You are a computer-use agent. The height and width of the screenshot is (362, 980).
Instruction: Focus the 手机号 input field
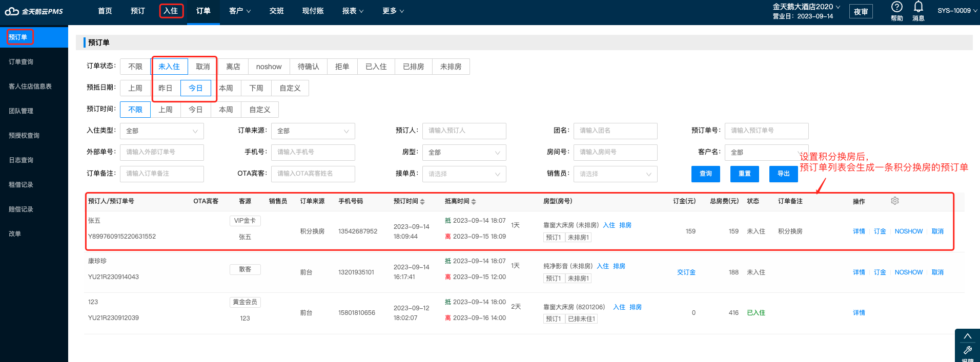pos(313,153)
